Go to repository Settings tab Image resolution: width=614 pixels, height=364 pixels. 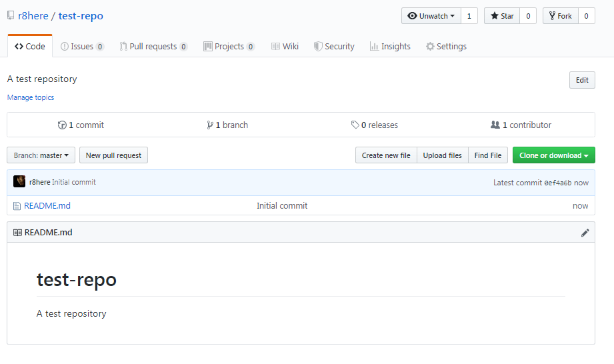pyautogui.click(x=447, y=47)
